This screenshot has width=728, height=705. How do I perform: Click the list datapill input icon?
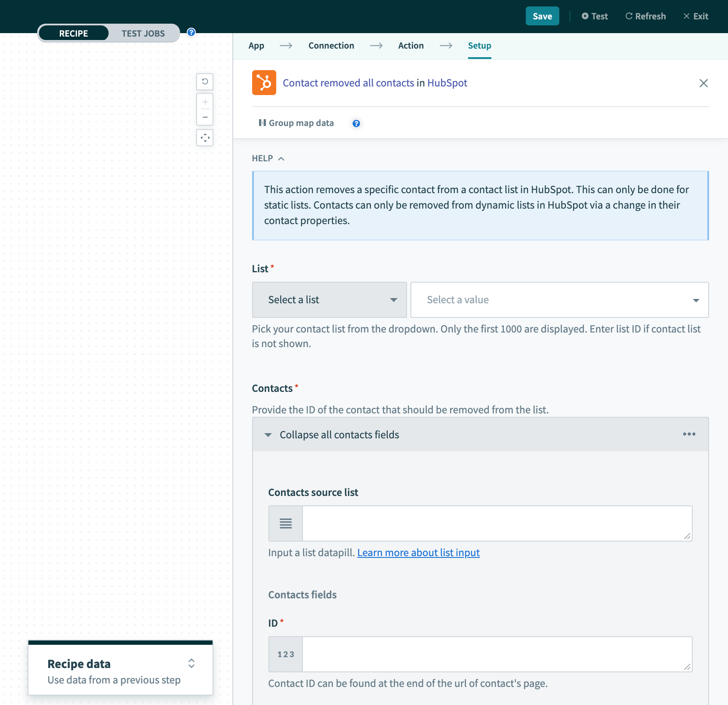pos(285,523)
